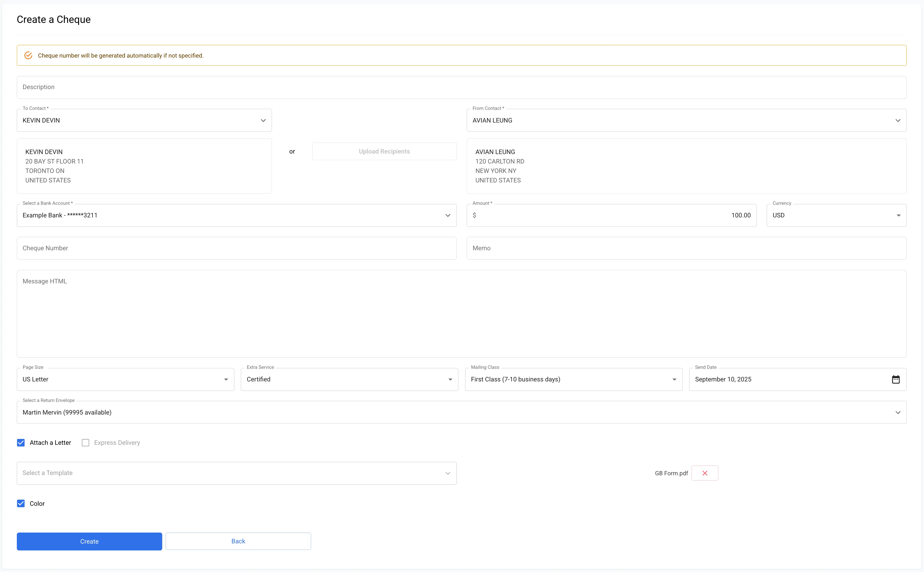The height and width of the screenshot is (572, 924).
Task: Enable Express Delivery
Action: pyautogui.click(x=85, y=442)
